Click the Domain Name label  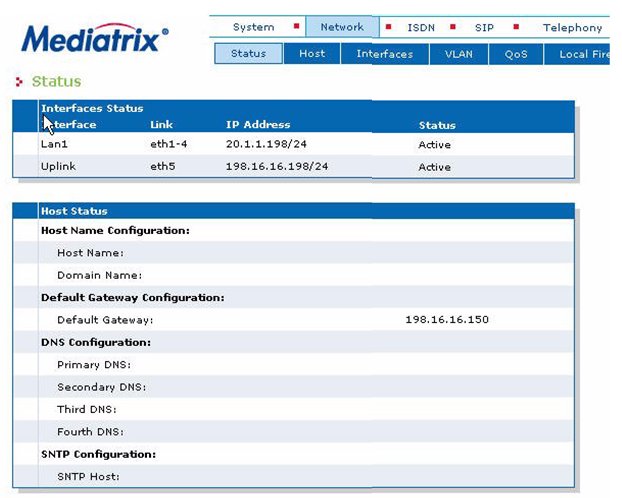[x=100, y=275]
